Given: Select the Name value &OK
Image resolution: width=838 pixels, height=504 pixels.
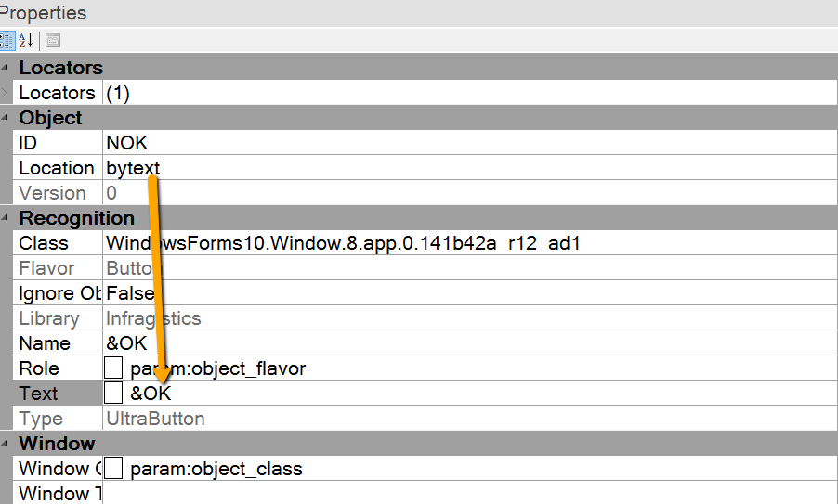Looking at the screenshot, I should click(x=127, y=343).
